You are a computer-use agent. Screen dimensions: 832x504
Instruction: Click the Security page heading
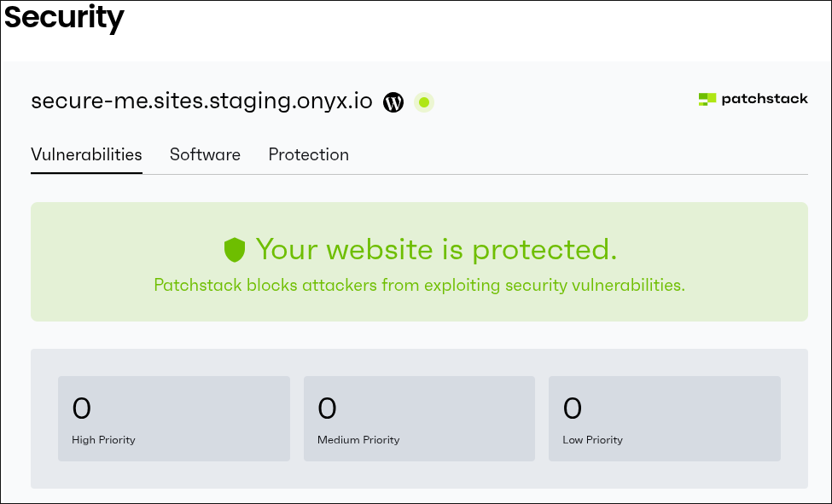(64, 17)
